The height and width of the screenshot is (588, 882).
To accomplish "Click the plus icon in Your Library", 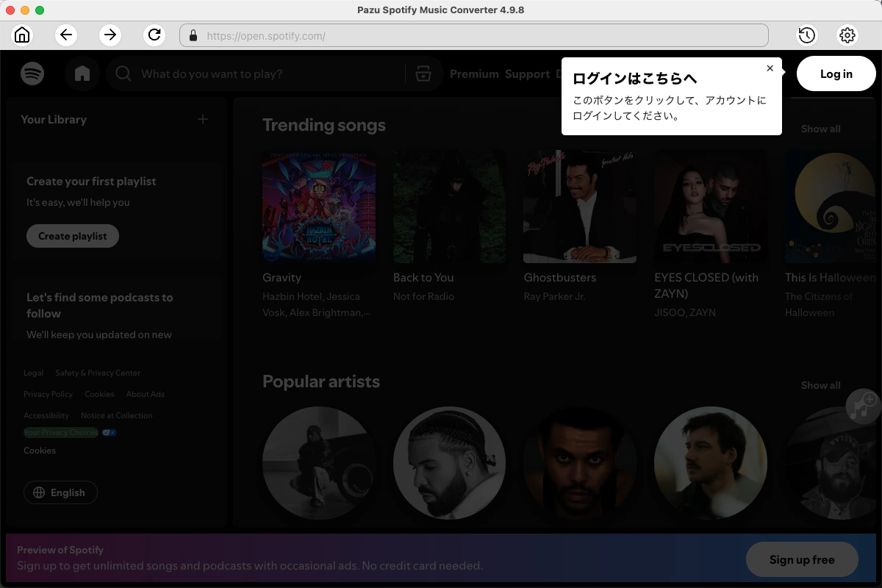I will [202, 119].
